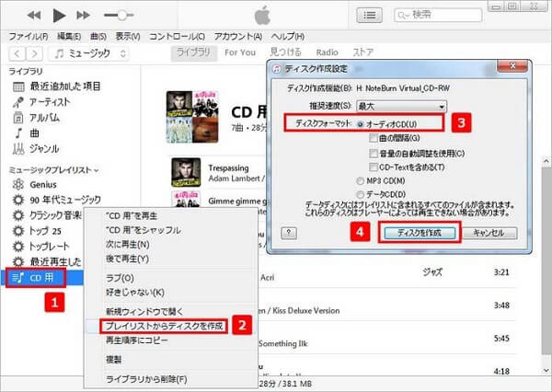
Task: Open the 最近再生した smart playlist
Action: click(x=47, y=261)
